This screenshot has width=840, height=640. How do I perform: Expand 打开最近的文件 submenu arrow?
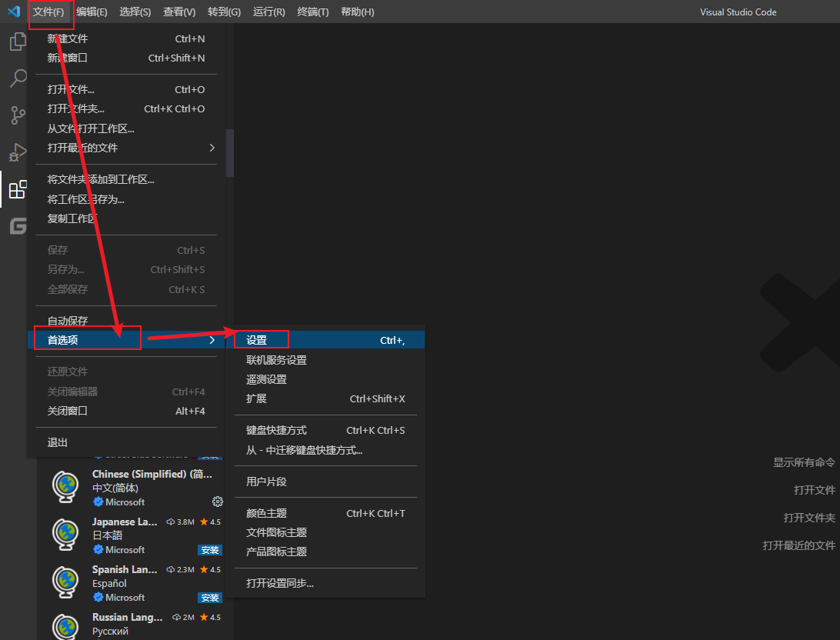(212, 148)
